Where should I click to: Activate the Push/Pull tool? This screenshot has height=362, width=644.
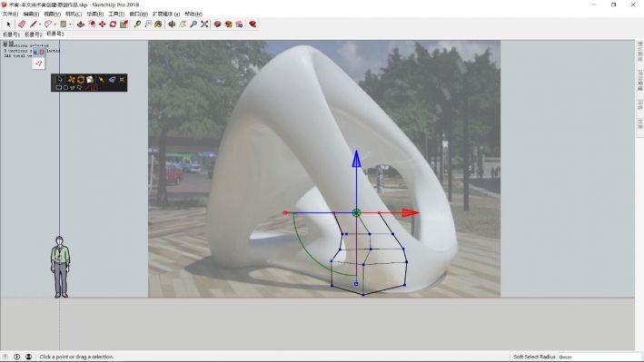[x=81, y=24]
